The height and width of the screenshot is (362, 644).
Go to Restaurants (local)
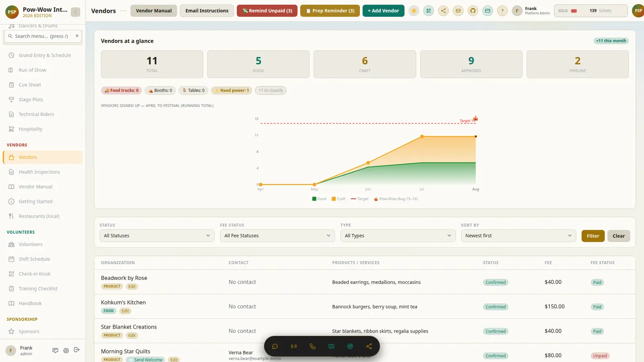pyautogui.click(x=43, y=216)
